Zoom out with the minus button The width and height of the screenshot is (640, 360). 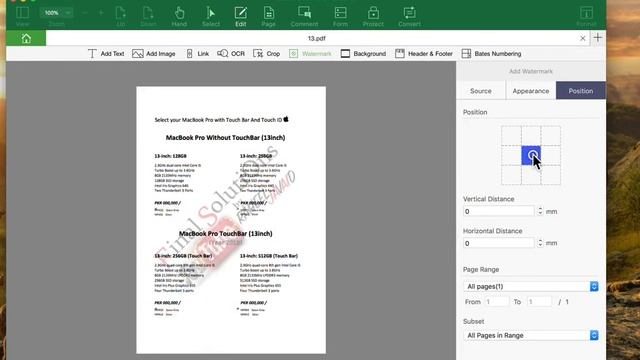(x=85, y=13)
